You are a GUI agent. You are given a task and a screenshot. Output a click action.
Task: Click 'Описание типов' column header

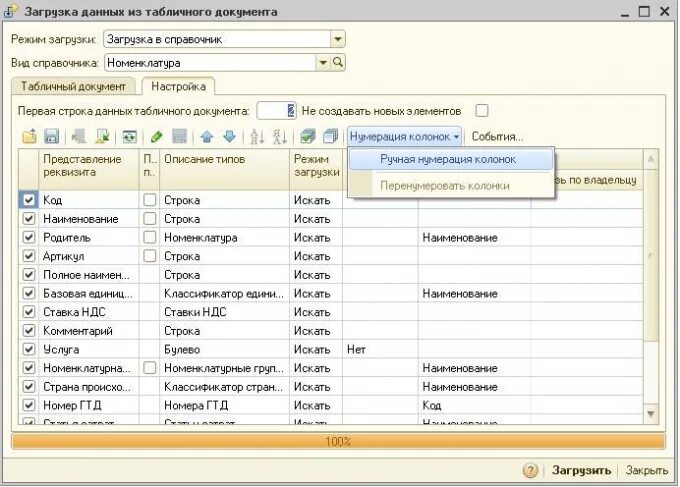tap(224, 170)
